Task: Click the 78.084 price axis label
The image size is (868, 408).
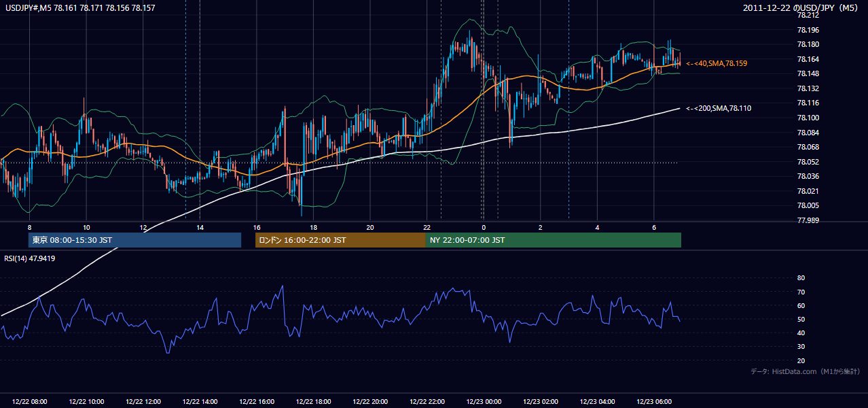Action: click(x=808, y=132)
